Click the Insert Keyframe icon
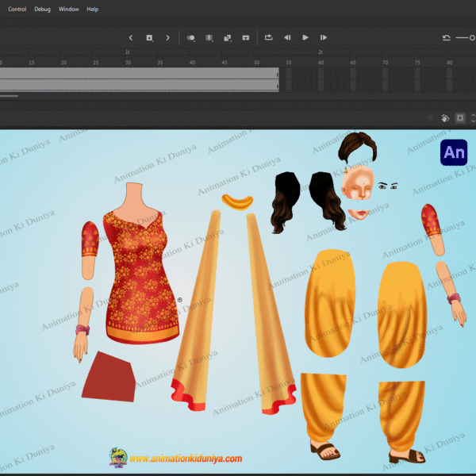Image resolution: width=476 pixels, height=476 pixels. point(149,37)
